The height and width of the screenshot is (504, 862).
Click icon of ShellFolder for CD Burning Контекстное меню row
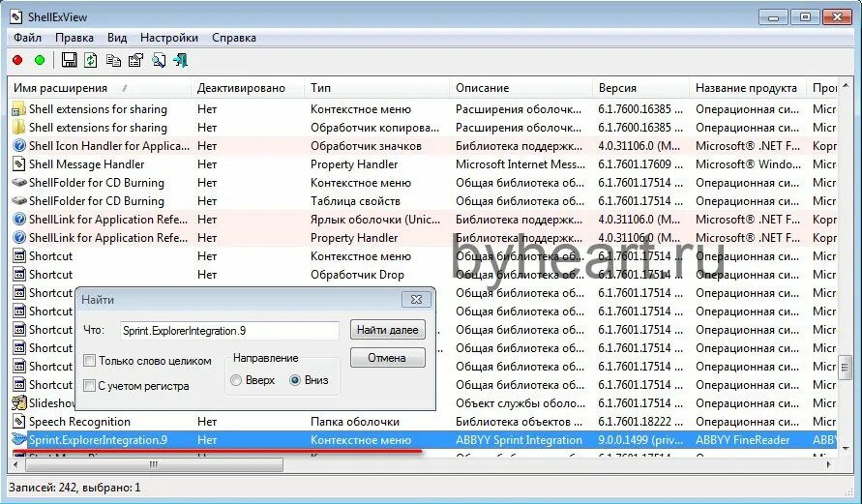click(x=19, y=183)
